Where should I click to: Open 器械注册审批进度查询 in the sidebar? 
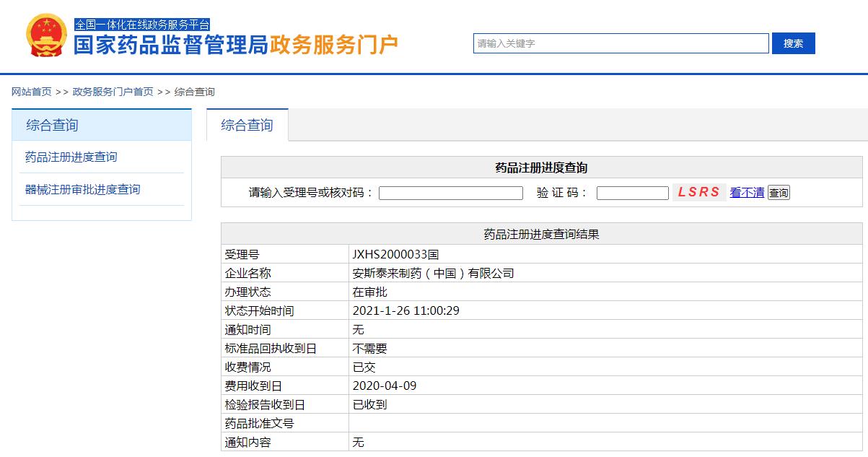pos(82,189)
